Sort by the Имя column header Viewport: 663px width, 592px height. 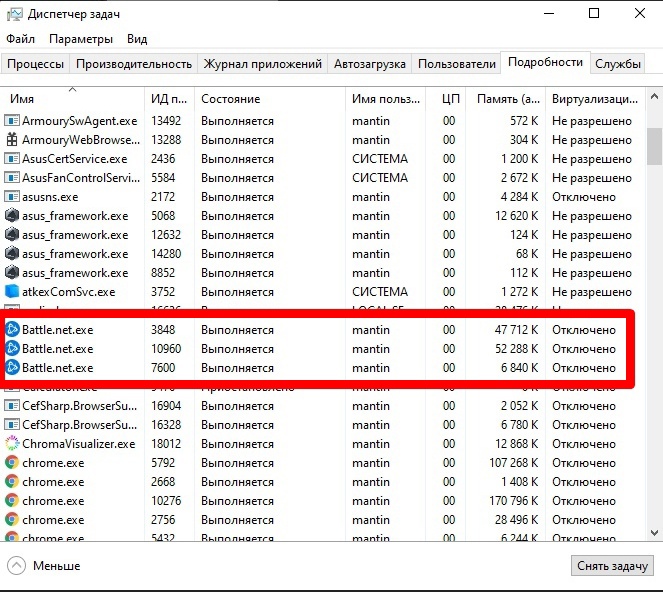pos(72,99)
